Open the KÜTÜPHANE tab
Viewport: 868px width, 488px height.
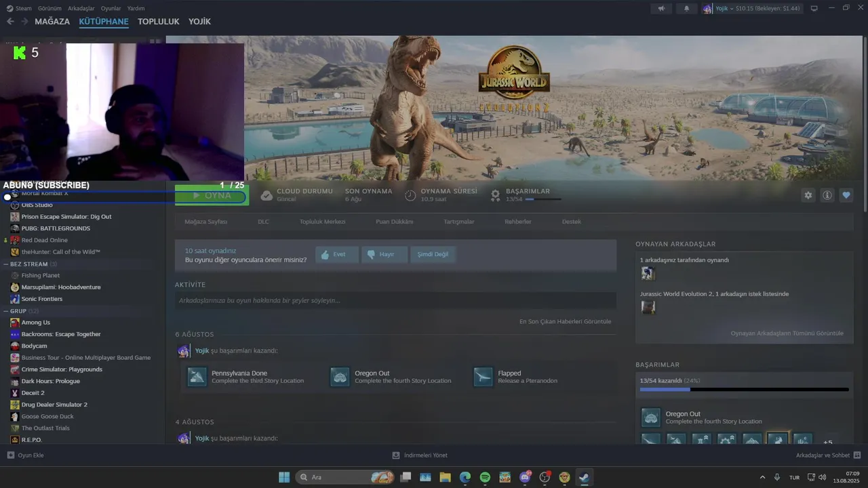point(104,22)
